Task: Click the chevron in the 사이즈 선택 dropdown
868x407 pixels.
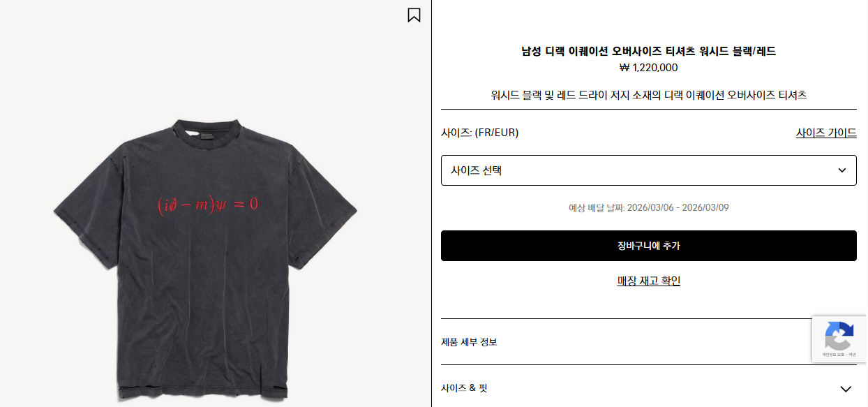Action: pyautogui.click(x=842, y=170)
